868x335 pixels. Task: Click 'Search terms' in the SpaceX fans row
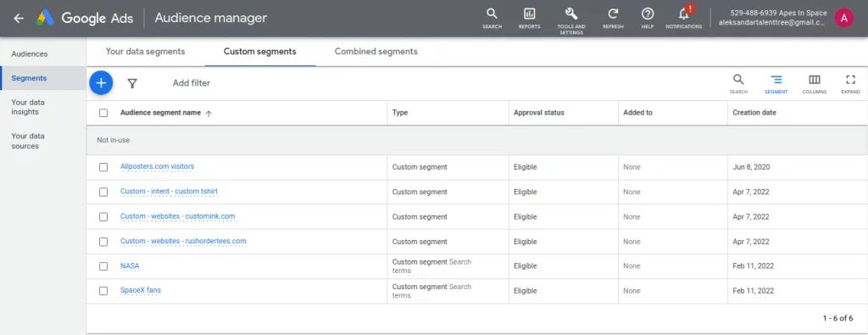click(x=431, y=291)
